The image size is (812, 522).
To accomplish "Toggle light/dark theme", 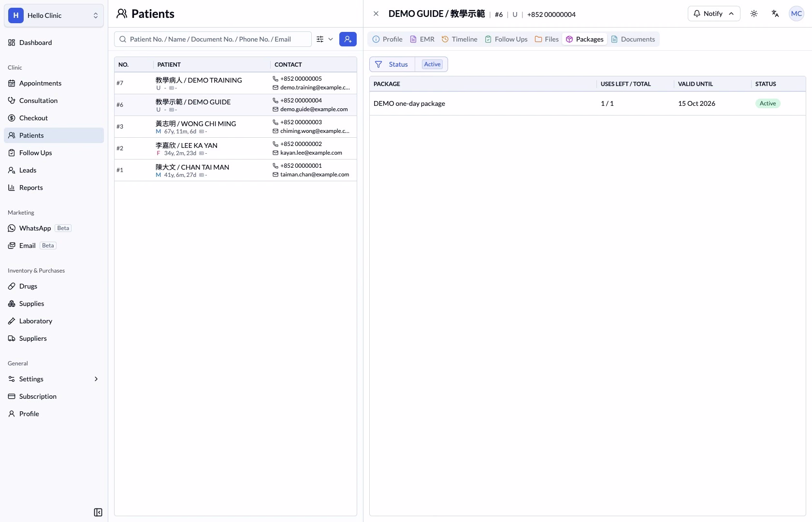I will click(754, 14).
